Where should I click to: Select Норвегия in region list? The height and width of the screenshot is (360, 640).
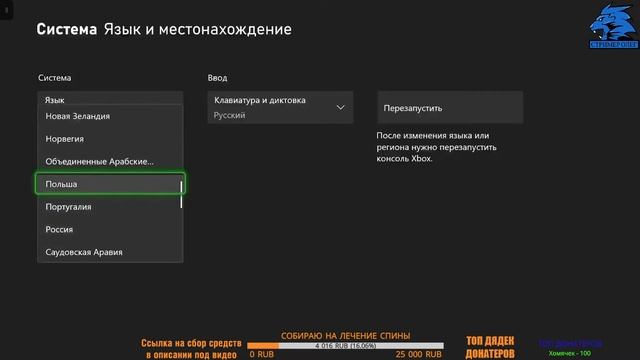pyautogui.click(x=110, y=139)
